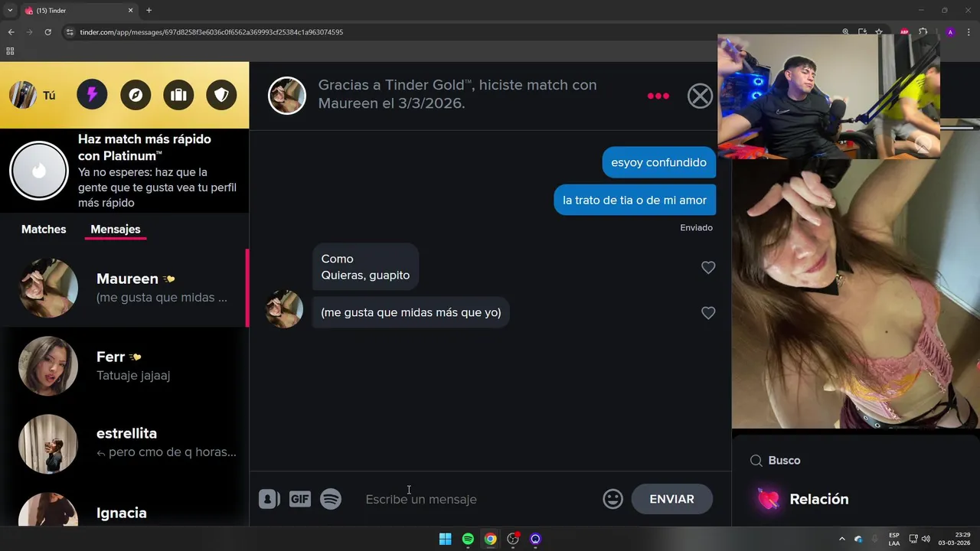Click the 'esyoy confundido' sent message bubble

[x=658, y=162]
